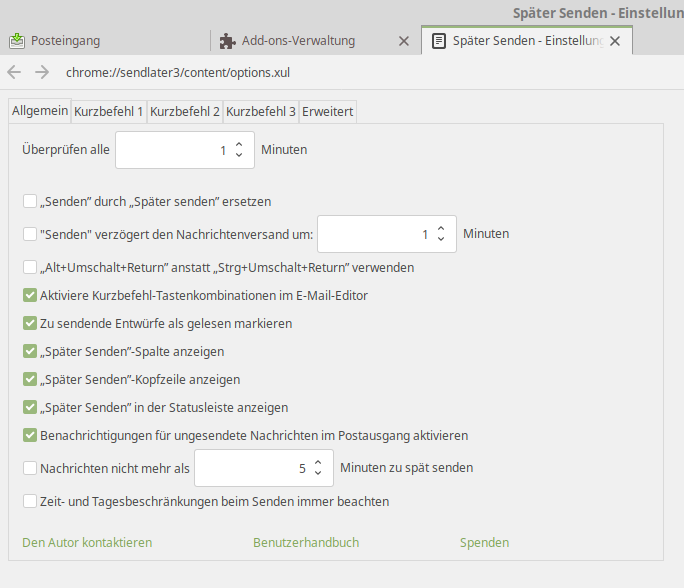Uncheck 'Zu sendende Entwürfe als gelesen markieren'
Screen dimensions: 684x588
click(30, 324)
